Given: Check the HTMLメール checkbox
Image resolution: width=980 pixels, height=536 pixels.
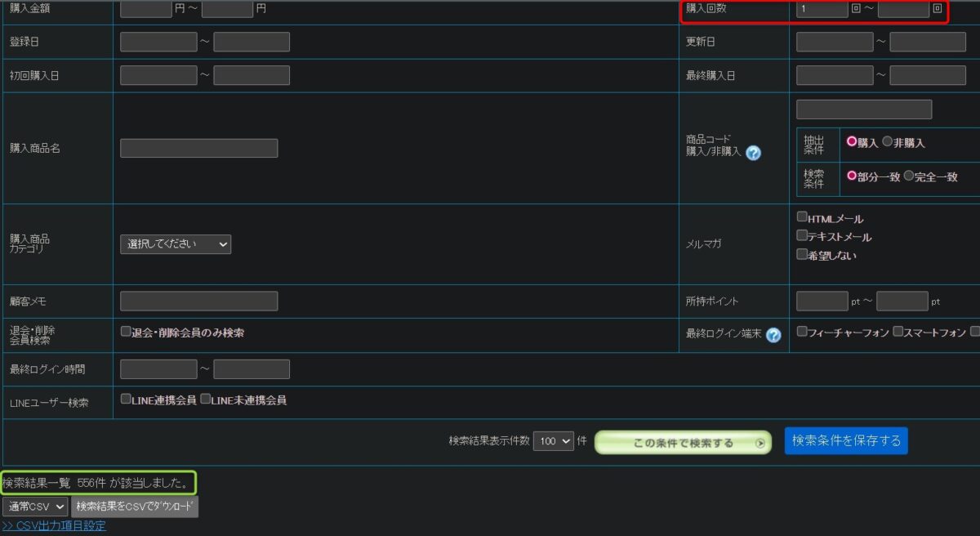Looking at the screenshot, I should coord(802,217).
